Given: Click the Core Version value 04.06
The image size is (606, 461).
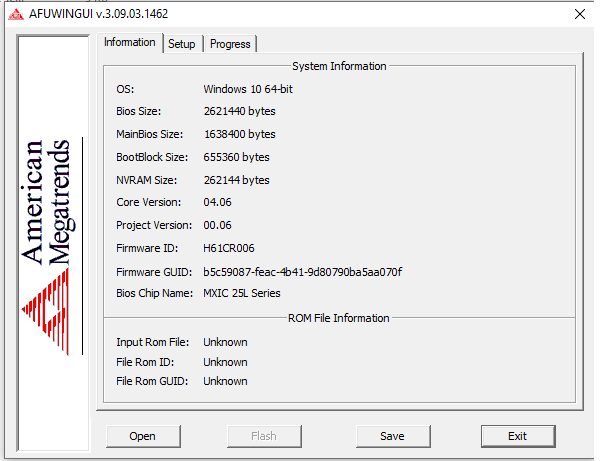Looking at the screenshot, I should tap(218, 202).
